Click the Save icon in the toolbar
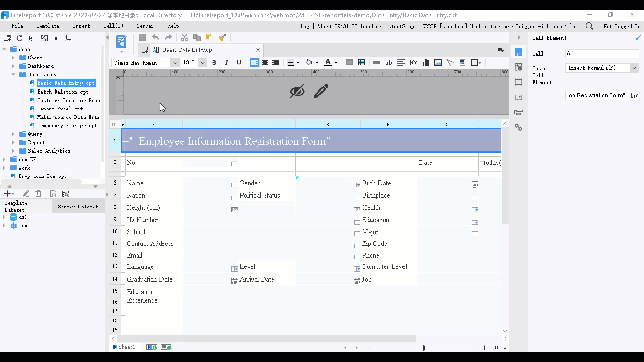Screen dimensions: 644x362 pos(143,38)
